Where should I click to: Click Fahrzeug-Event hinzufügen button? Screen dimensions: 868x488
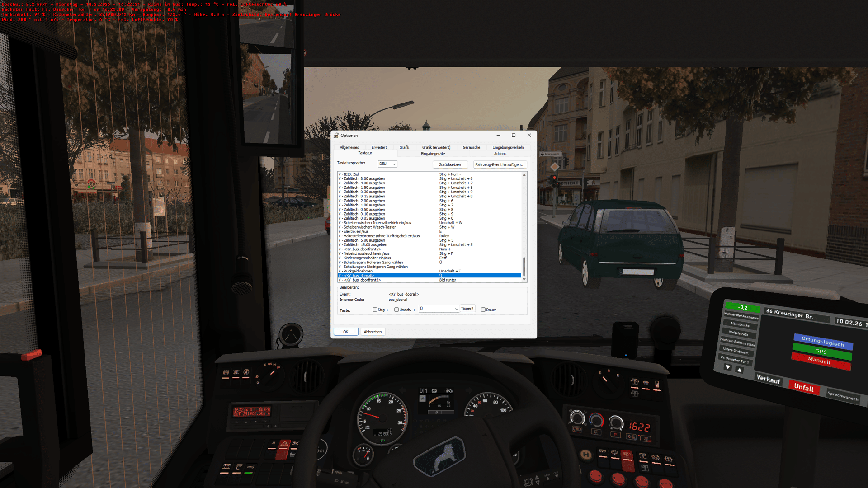500,165
